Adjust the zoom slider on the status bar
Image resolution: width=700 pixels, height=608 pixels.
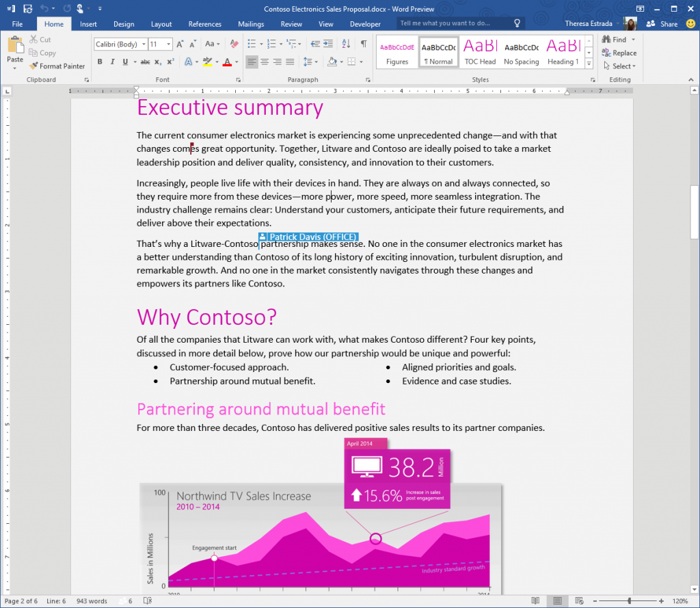629,600
